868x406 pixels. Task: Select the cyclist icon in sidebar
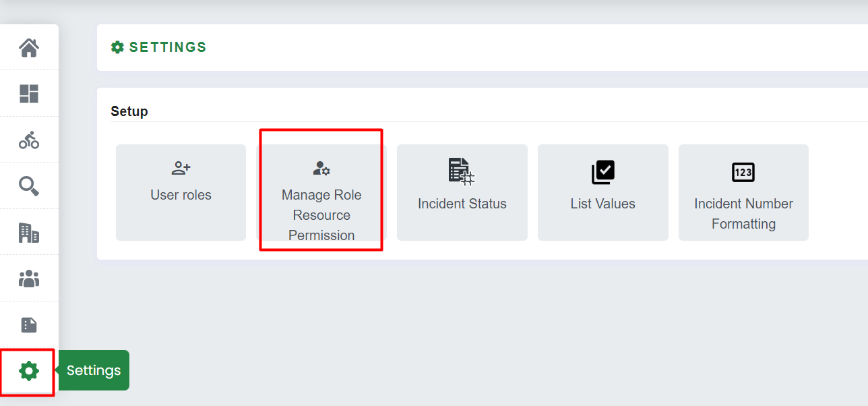click(x=29, y=140)
